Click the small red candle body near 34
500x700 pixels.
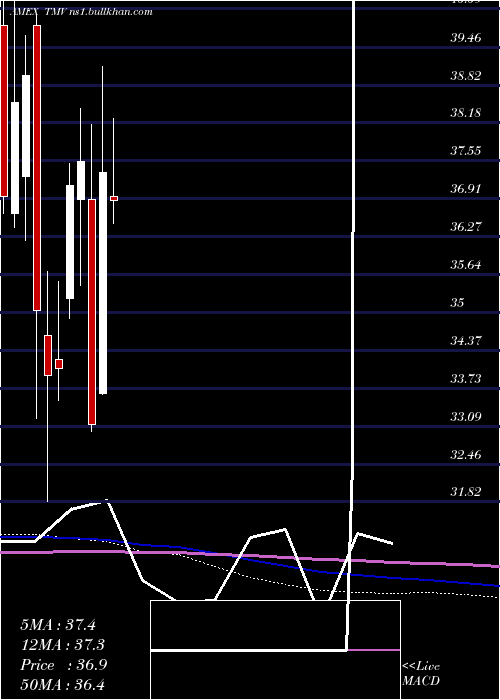tap(59, 364)
